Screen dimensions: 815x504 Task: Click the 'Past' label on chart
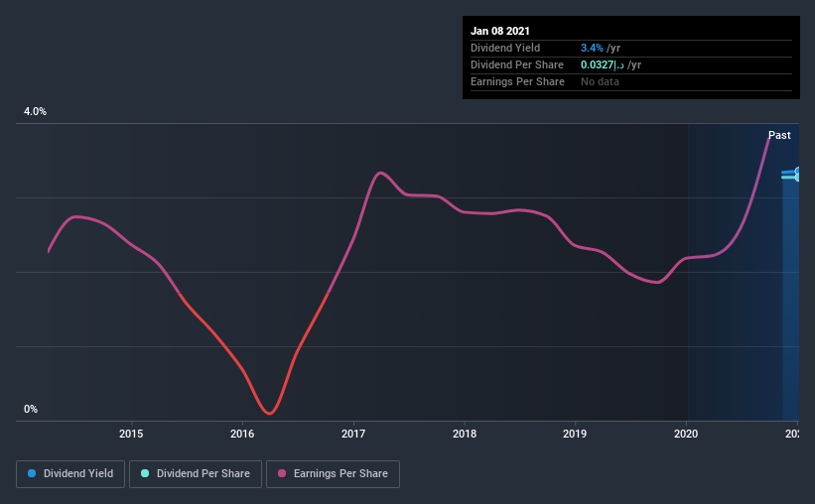pos(779,135)
